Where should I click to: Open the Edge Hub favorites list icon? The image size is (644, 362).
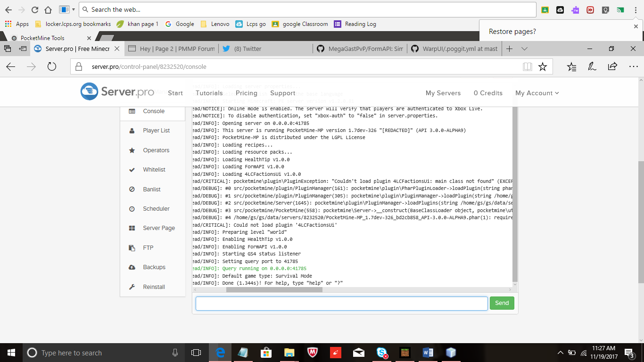click(572, 67)
